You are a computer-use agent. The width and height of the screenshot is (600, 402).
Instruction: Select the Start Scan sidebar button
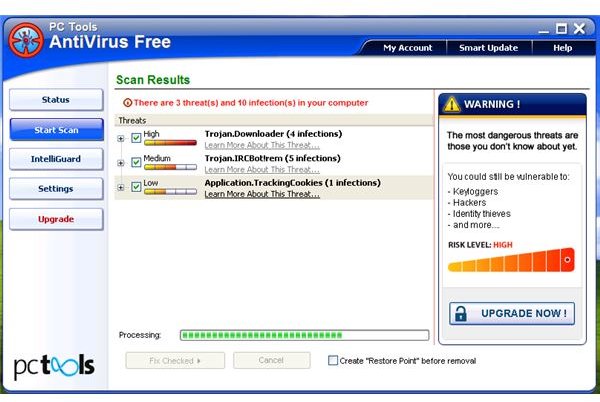pos(56,130)
